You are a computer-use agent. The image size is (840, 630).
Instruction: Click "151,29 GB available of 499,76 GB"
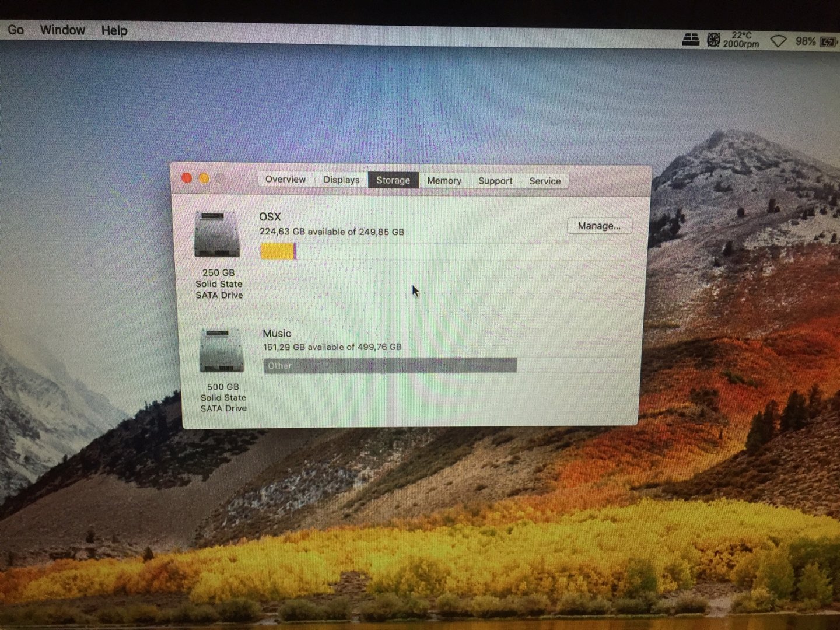(x=332, y=346)
